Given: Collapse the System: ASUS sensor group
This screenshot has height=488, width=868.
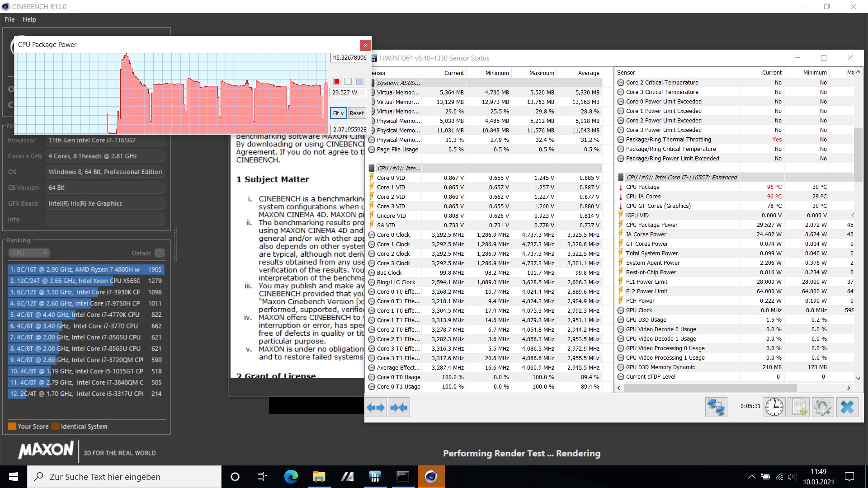Looking at the screenshot, I should pos(398,83).
